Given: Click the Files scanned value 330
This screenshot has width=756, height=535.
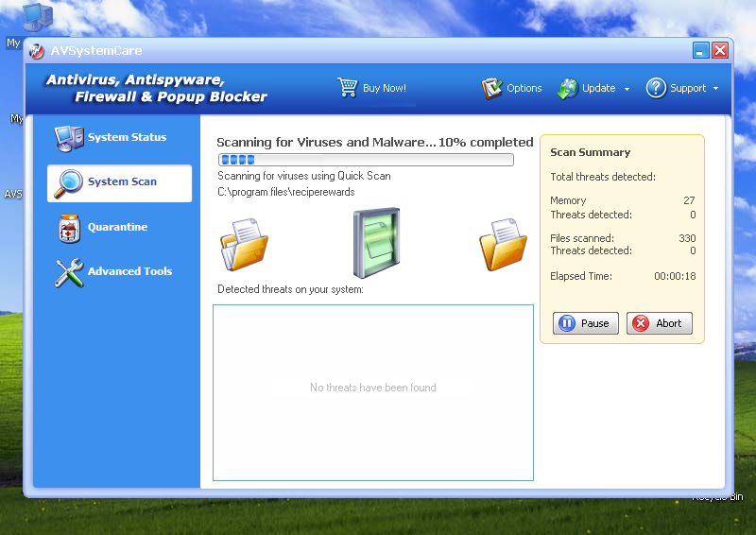Looking at the screenshot, I should tap(687, 238).
